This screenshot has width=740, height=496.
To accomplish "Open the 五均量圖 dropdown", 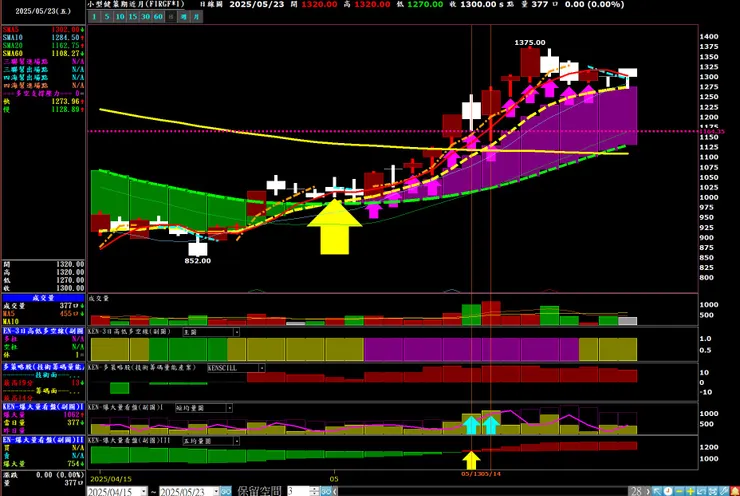I will pos(236,441).
